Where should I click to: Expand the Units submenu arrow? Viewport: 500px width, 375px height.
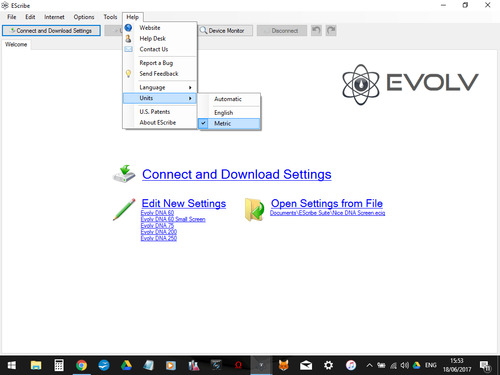[190, 98]
